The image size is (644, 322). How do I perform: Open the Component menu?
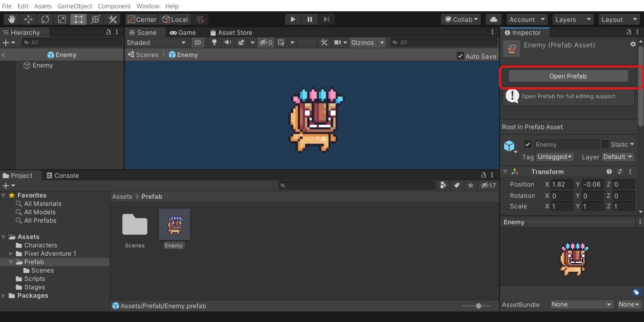[x=114, y=6]
